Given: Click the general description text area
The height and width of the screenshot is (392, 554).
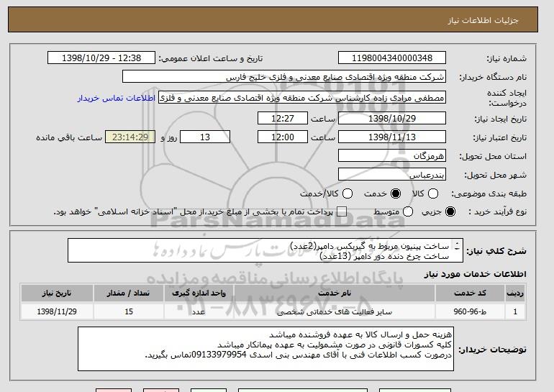Looking at the screenshot, I should coord(265,251).
